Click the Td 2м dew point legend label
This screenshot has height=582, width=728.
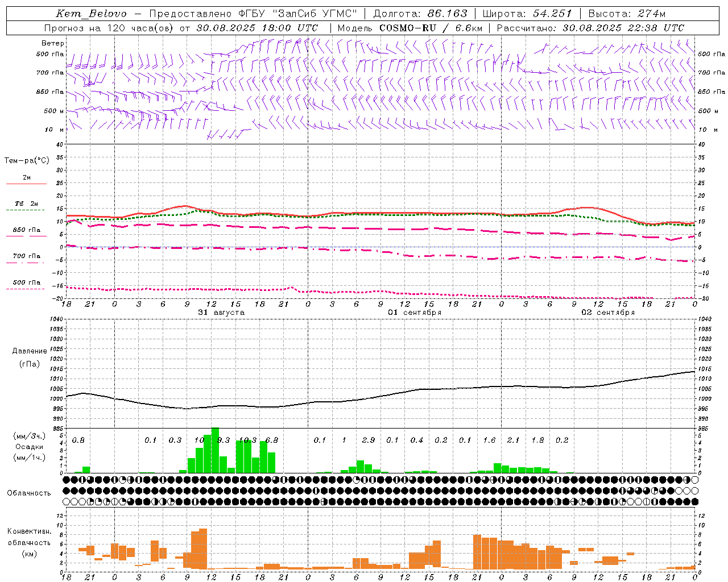click(26, 203)
